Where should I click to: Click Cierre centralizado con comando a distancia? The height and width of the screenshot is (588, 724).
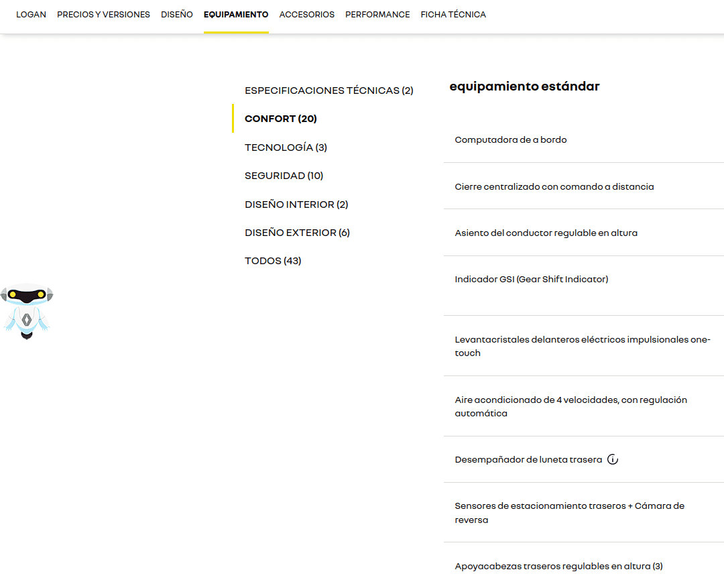554,187
